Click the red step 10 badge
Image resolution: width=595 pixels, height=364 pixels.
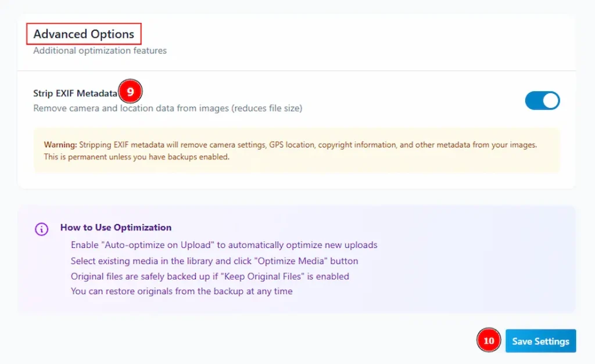[x=489, y=341]
